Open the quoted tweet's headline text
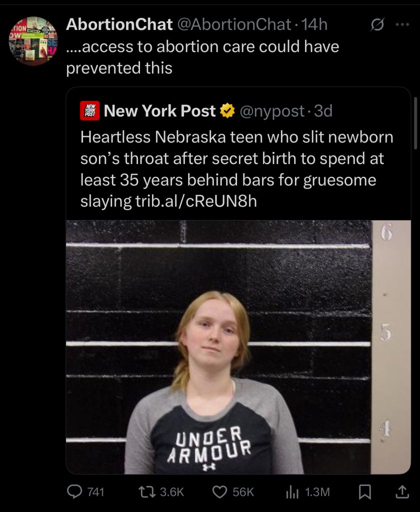420x512 pixels. click(237, 169)
